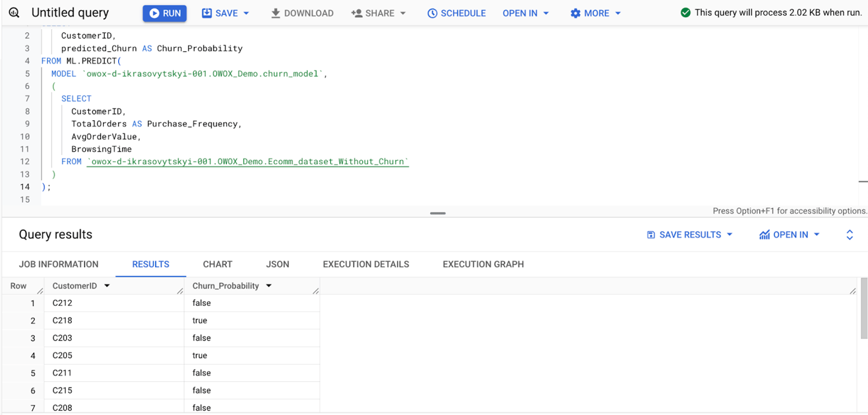The width and height of the screenshot is (868, 415).
Task: Open the SAVE RESULTS dropdown
Action: click(x=689, y=235)
